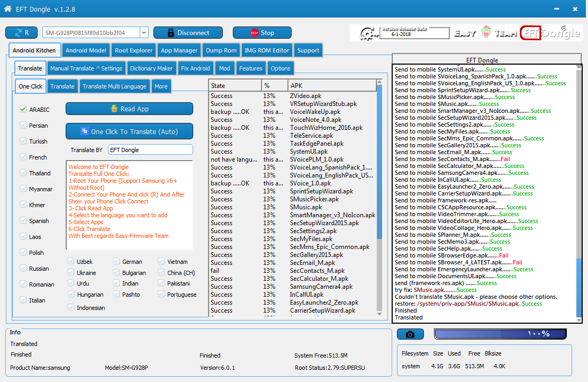
Task: Enable the Russian checkbox
Action: point(23,268)
